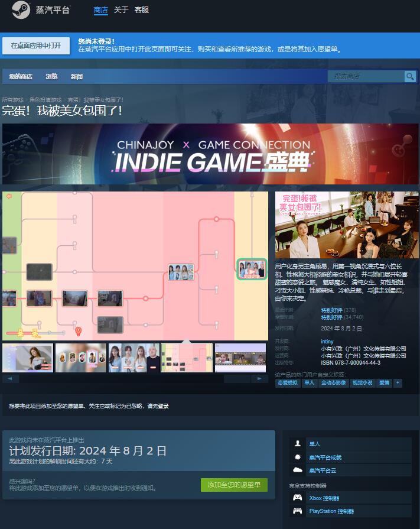Click the PlayStation controller icon
This screenshot has width=420, height=529.
298,511
